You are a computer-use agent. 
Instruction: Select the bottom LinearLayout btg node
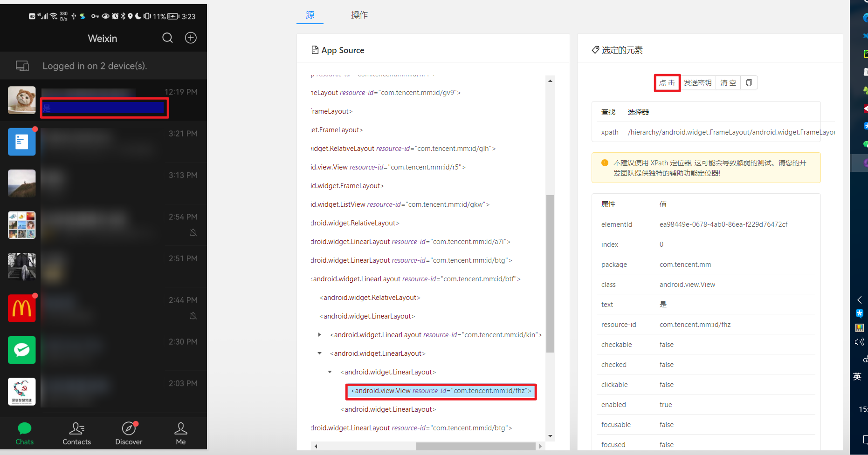coord(411,428)
